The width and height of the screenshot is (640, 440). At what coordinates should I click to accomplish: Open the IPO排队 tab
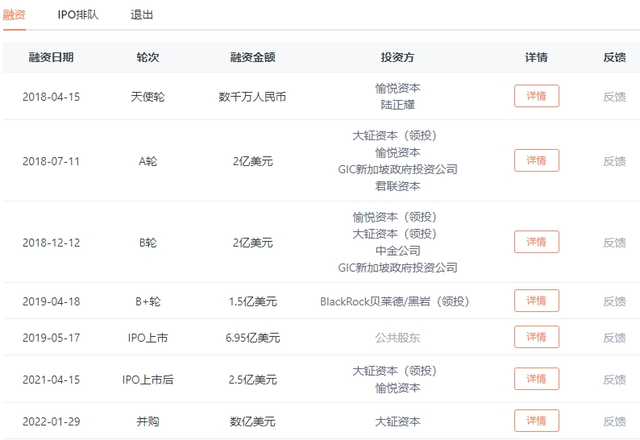tap(78, 16)
